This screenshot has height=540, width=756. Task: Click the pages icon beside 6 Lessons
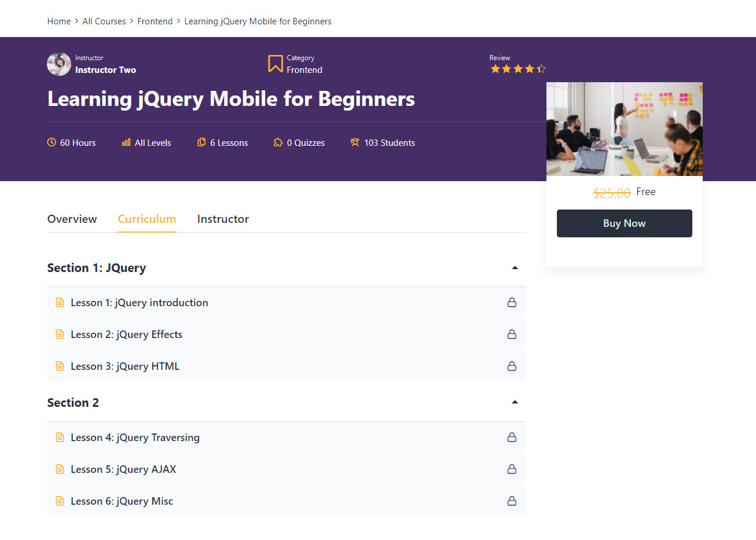click(201, 142)
